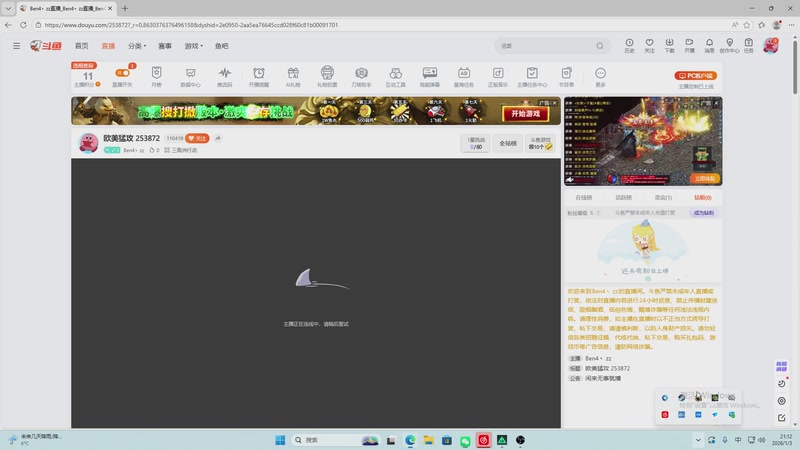The width and height of the screenshot is (800, 450).
Task: Switch to the 贵宾(1) tab
Action: 663,197
